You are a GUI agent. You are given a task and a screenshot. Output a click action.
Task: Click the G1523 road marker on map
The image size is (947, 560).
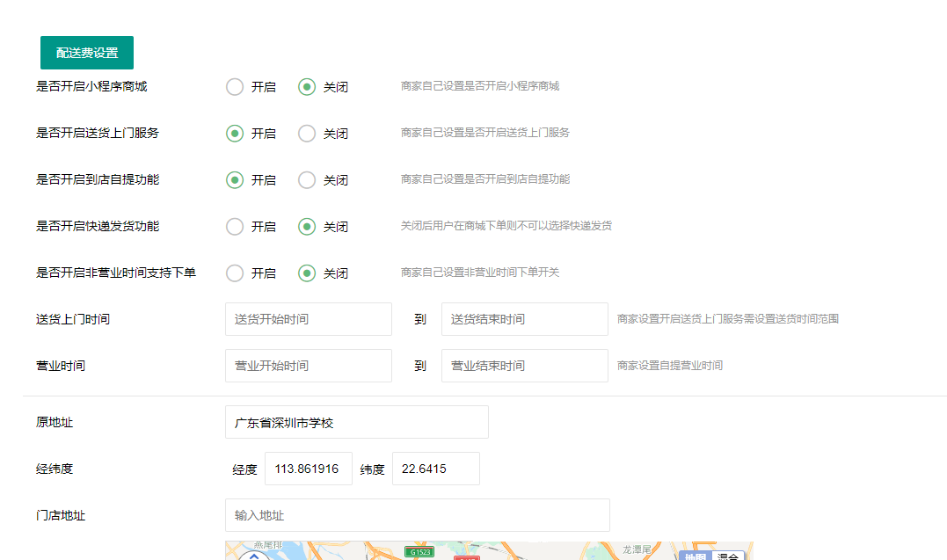tap(419, 551)
